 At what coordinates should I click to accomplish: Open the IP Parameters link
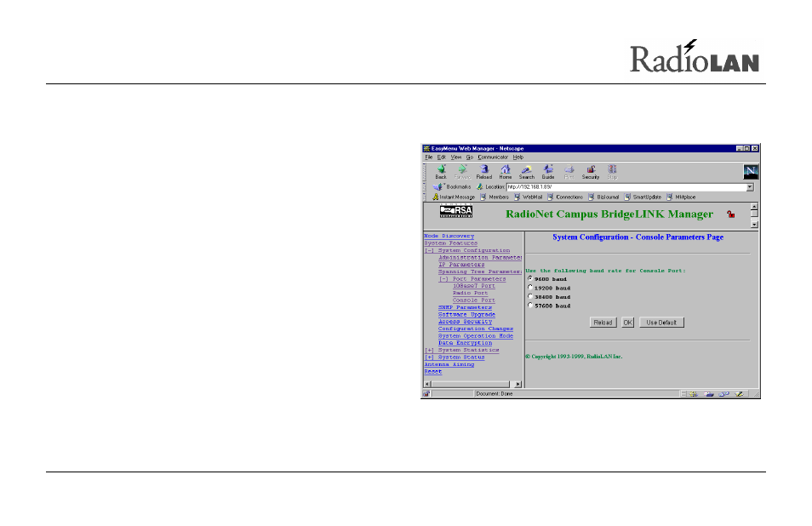click(x=461, y=265)
